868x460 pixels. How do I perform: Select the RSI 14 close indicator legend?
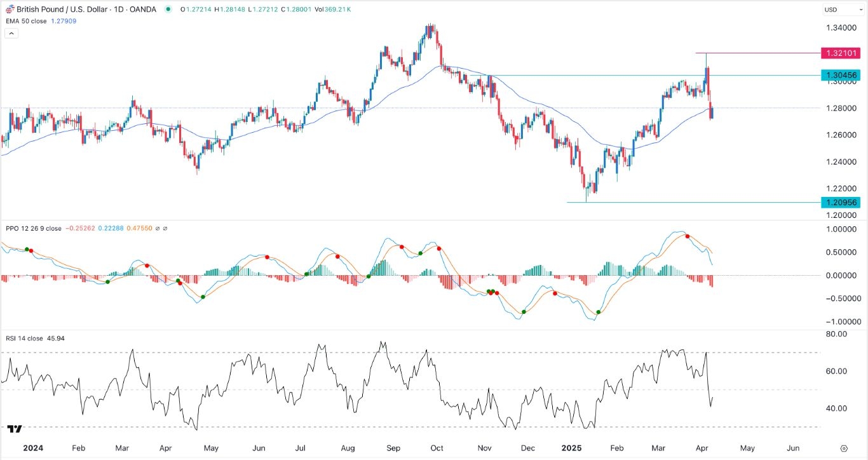coord(24,338)
